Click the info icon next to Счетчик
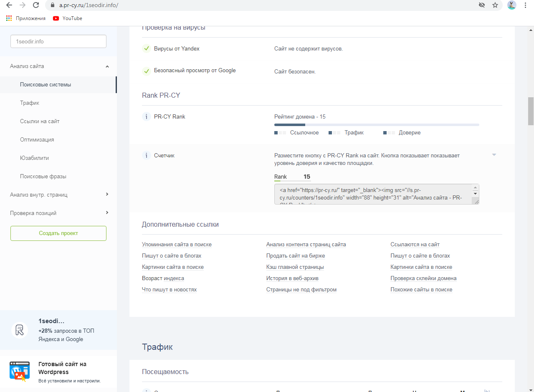Image resolution: width=534 pixels, height=392 pixels. point(146,156)
